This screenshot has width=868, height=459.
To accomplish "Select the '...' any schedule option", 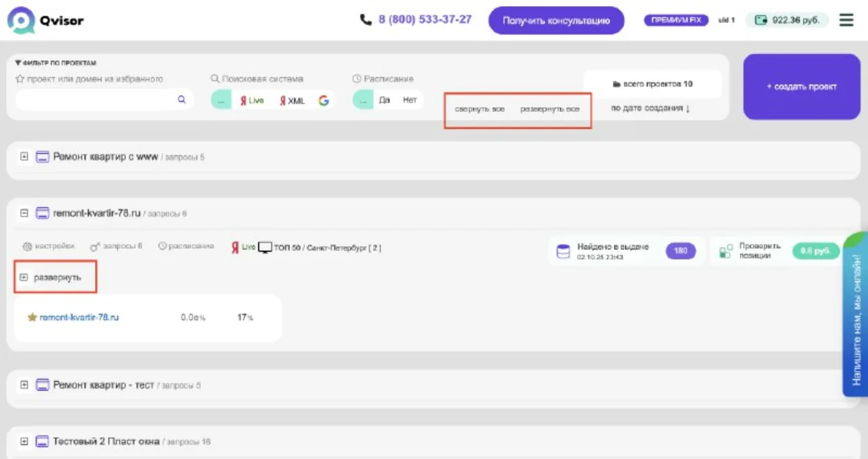I will click(363, 100).
